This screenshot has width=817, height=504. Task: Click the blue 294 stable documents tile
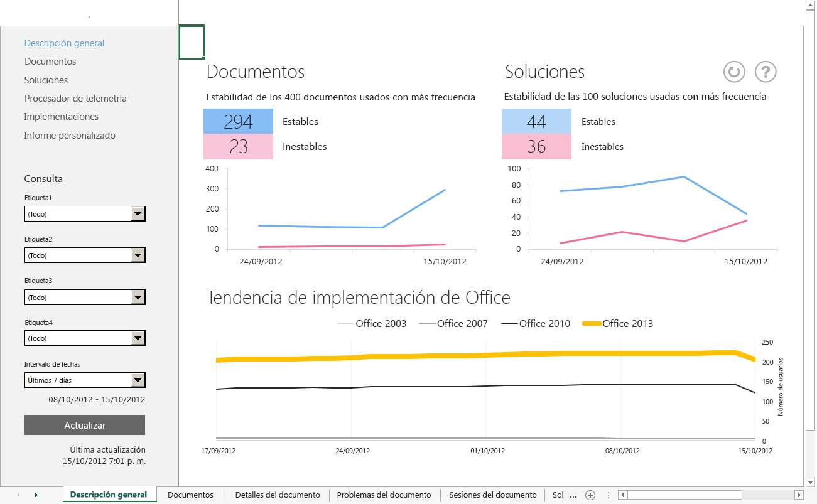(238, 121)
